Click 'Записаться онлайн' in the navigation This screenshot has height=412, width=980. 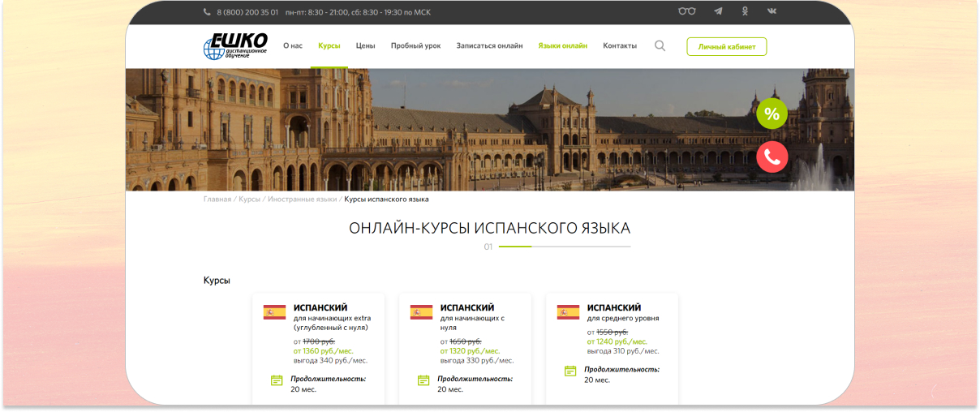click(x=489, y=46)
